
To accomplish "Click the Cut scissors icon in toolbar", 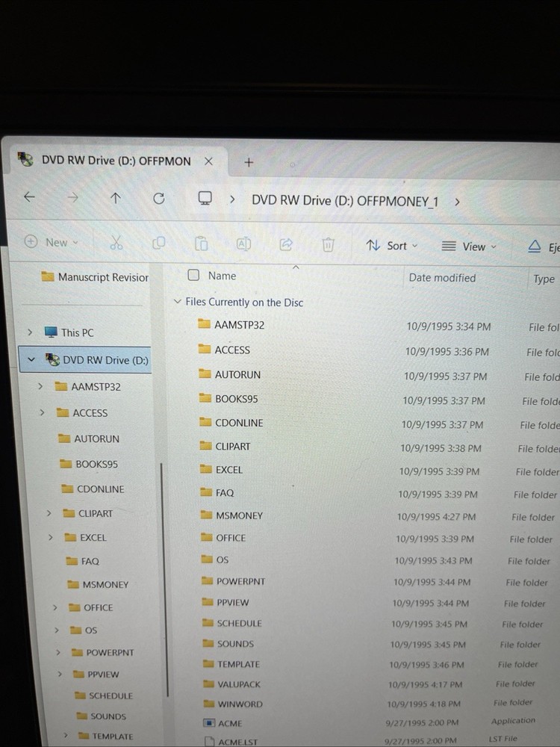I will [x=116, y=243].
